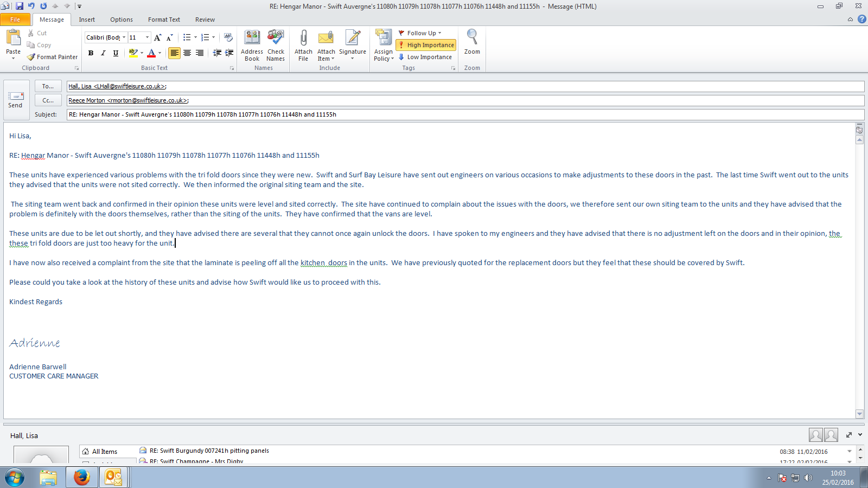Open the font size dropdown showing 11
The image size is (868, 488).
pos(147,37)
